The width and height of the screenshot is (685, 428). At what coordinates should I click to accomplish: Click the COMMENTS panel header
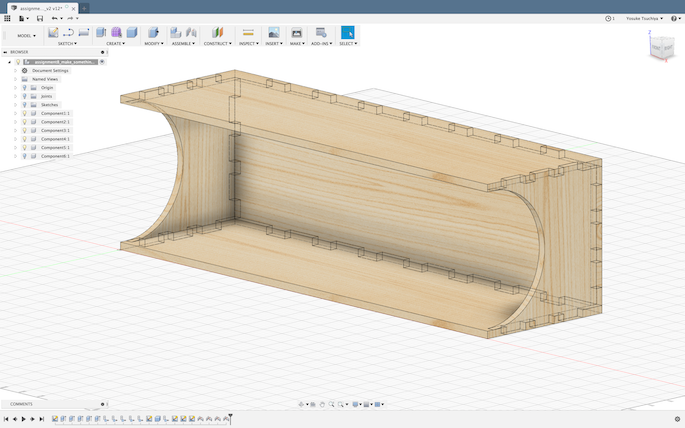(22, 404)
